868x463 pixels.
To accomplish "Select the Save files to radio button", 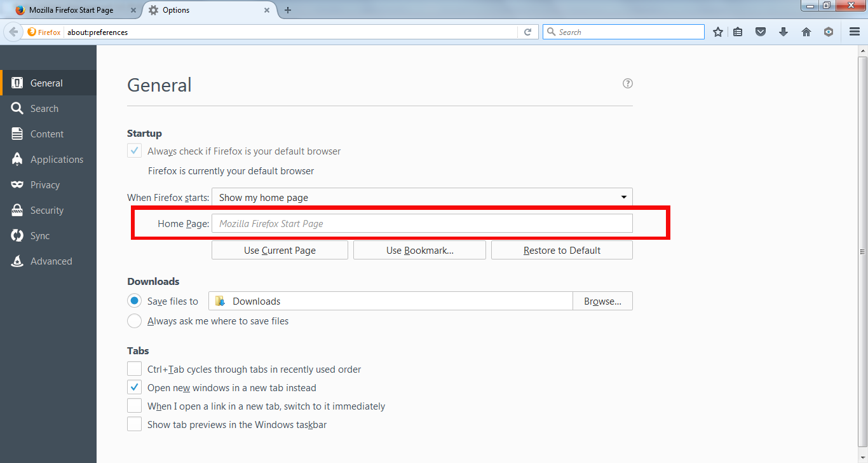I will (134, 301).
